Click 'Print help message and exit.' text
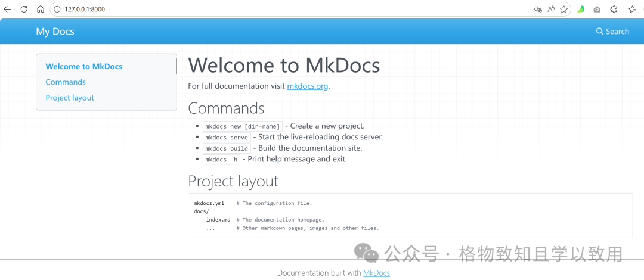The image size is (644, 280). [298, 159]
